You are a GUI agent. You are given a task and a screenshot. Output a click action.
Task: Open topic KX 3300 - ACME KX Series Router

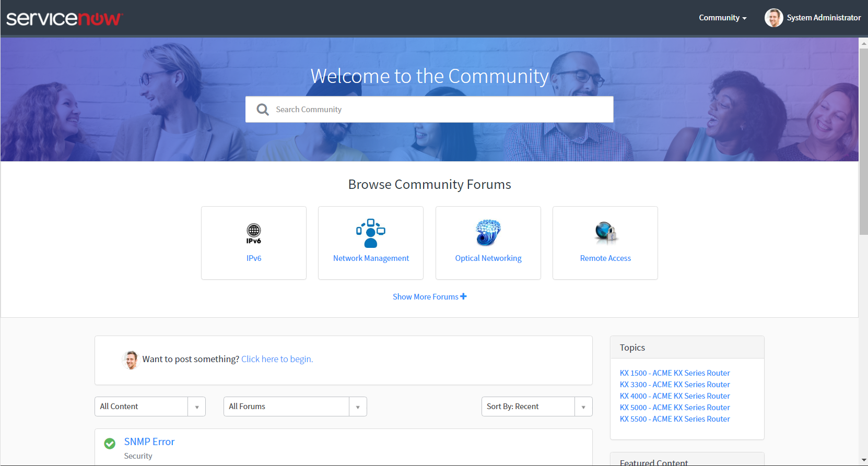click(675, 385)
